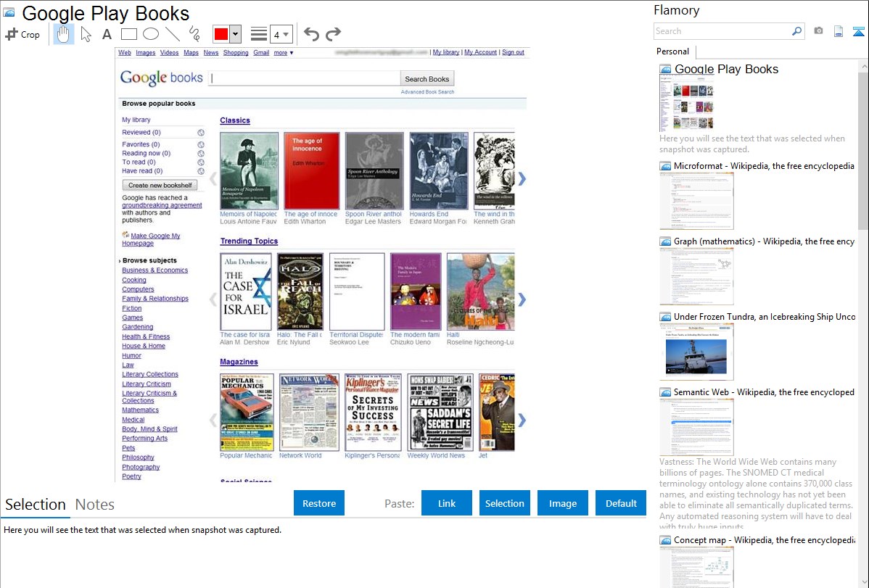Click the Flamory search magnifier icon
Viewport: 869px width, 588px height.
point(797,31)
